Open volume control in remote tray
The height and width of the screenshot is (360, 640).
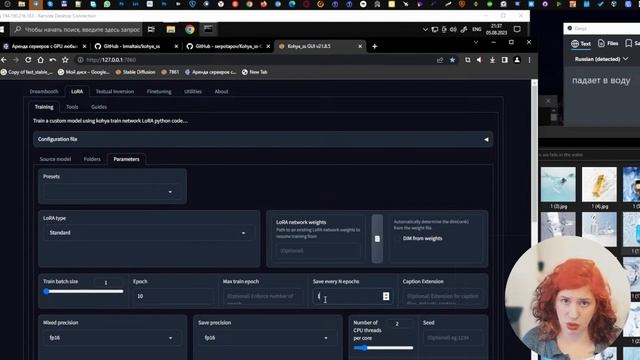pos(453,29)
